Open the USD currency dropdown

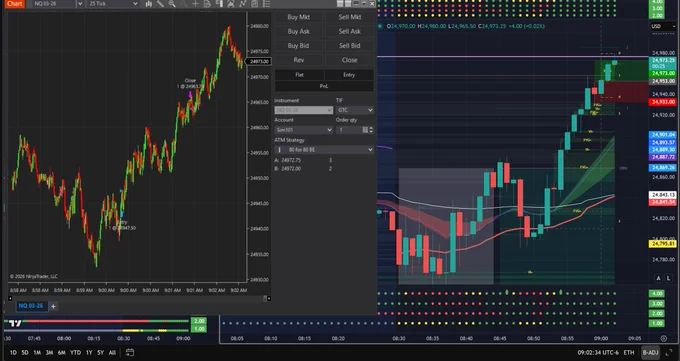pyautogui.click(x=663, y=26)
